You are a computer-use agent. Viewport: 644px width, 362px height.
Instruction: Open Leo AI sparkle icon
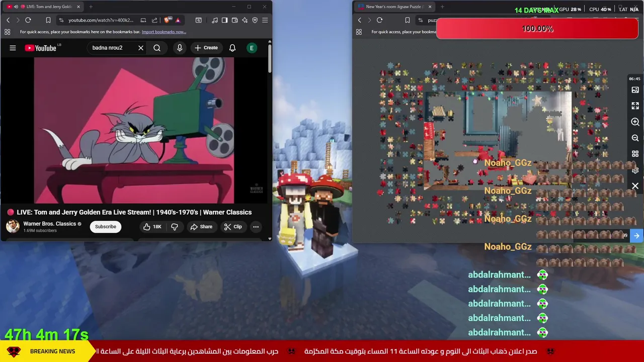tap(245, 20)
